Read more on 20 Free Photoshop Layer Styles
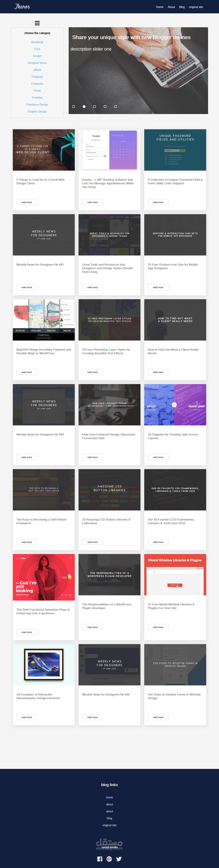Screen dimensions: 219x868 tap(93, 372)
